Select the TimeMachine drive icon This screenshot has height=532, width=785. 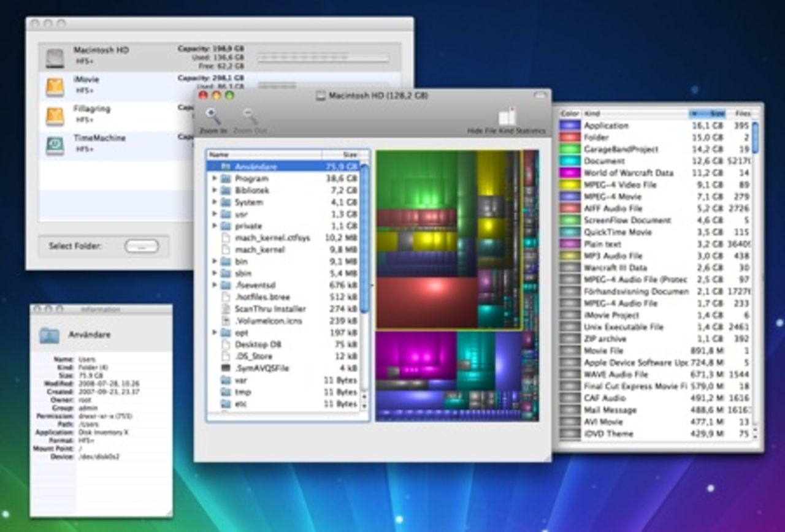[x=55, y=145]
